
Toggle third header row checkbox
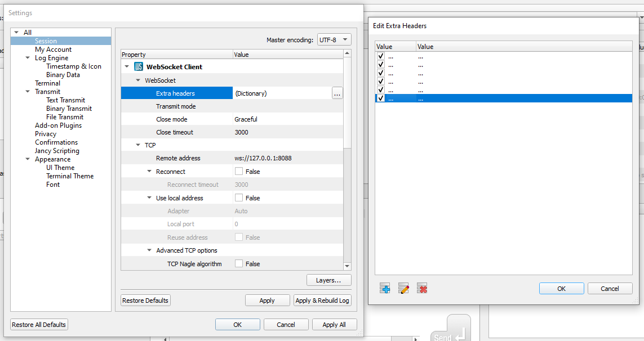[x=381, y=73]
